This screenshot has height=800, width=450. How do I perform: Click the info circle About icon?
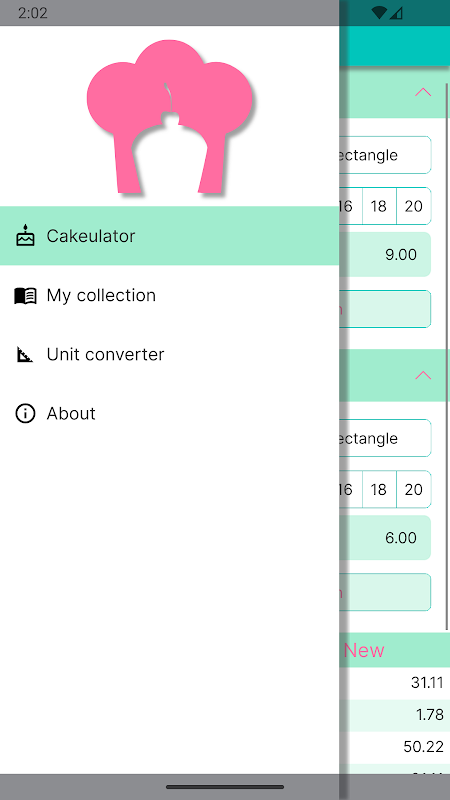pyautogui.click(x=25, y=413)
